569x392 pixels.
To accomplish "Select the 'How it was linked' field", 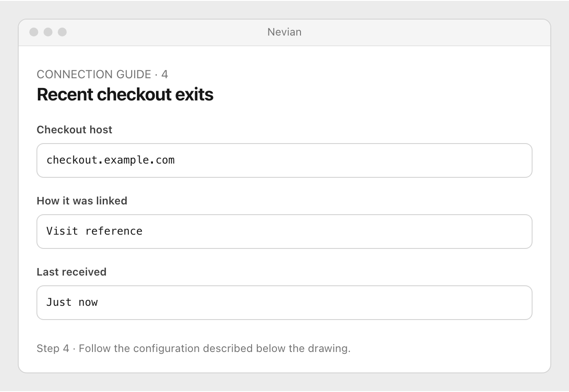I will [284, 232].
